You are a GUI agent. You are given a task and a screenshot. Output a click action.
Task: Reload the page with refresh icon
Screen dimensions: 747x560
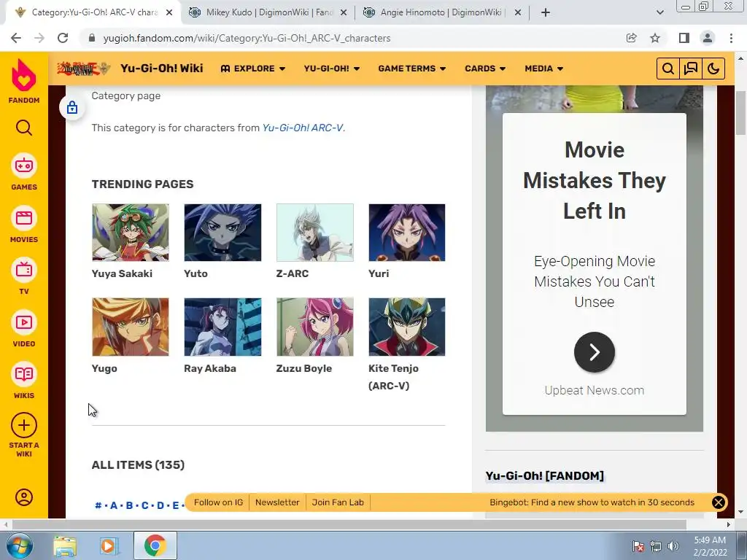click(63, 38)
